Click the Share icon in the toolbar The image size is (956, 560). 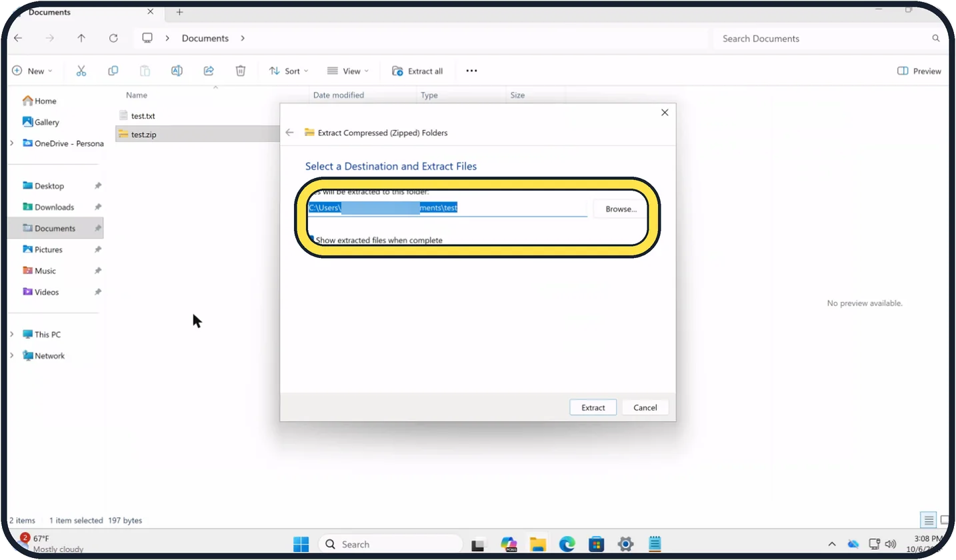[209, 71]
